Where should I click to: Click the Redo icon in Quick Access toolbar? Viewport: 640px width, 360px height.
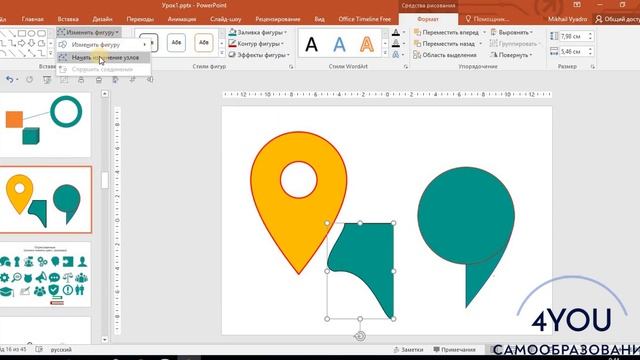pyautogui.click(x=29, y=80)
